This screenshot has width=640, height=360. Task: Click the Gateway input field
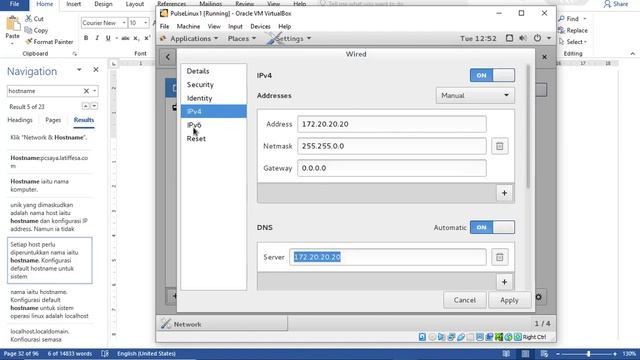[x=392, y=168]
